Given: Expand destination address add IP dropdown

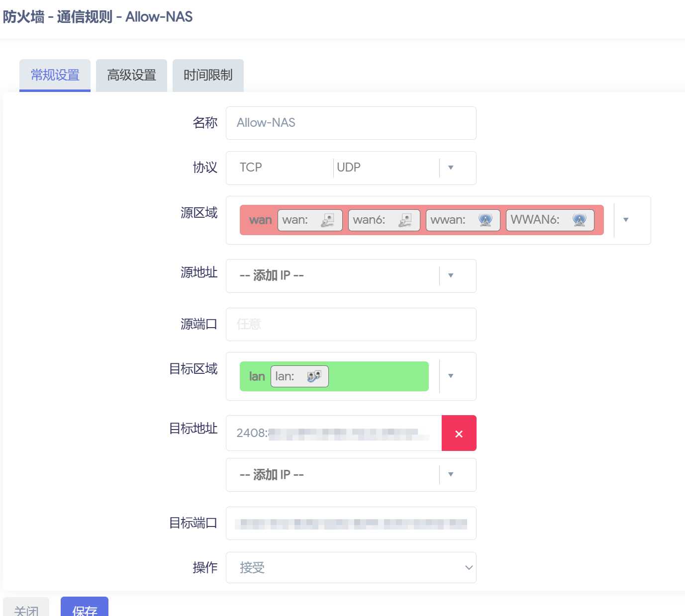Looking at the screenshot, I should tap(451, 475).
